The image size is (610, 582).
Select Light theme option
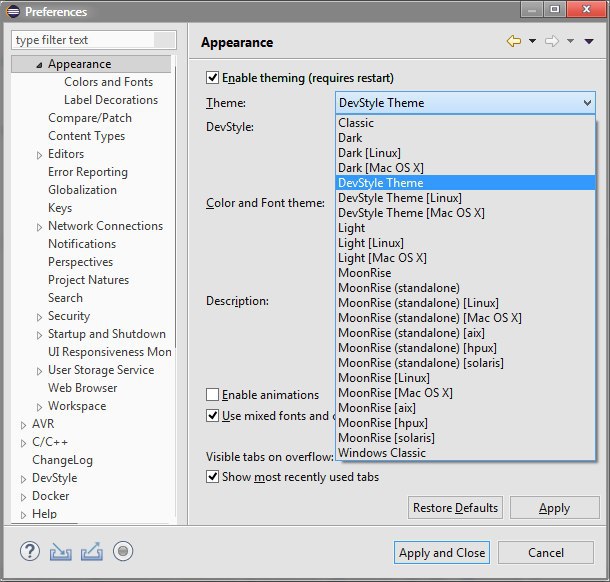coord(465,228)
